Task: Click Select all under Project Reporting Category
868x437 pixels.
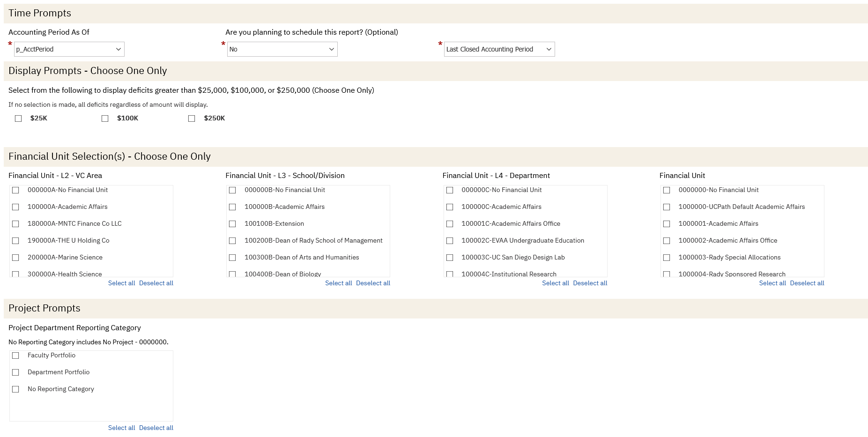Action: coord(121,428)
